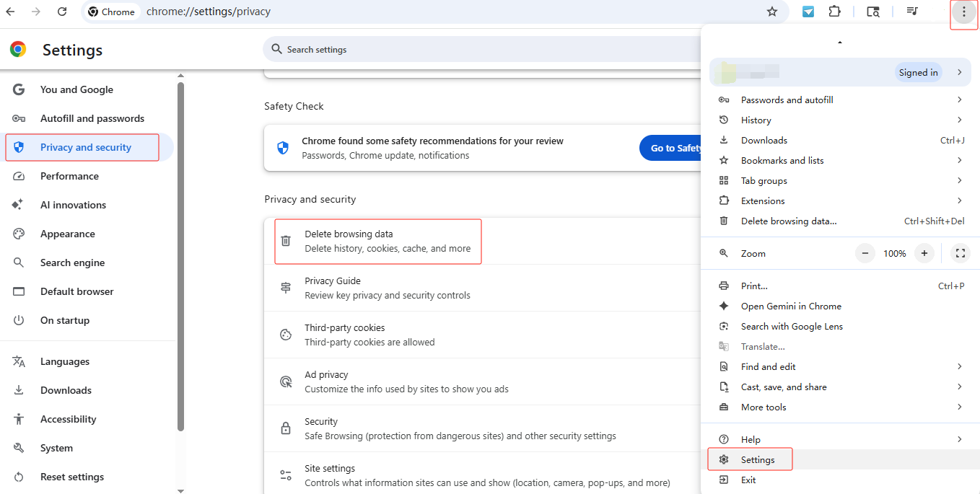Select Downloads from the Chrome menu

click(x=763, y=140)
